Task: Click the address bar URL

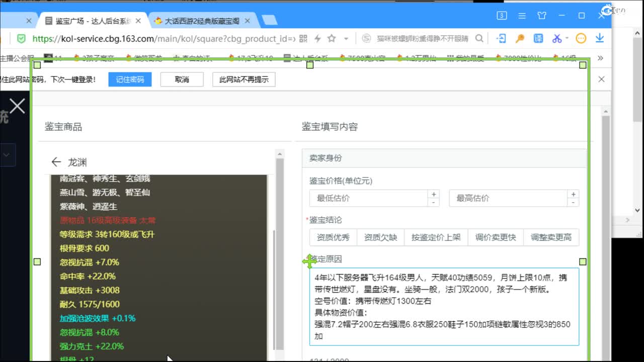Action: pyautogui.click(x=164, y=39)
